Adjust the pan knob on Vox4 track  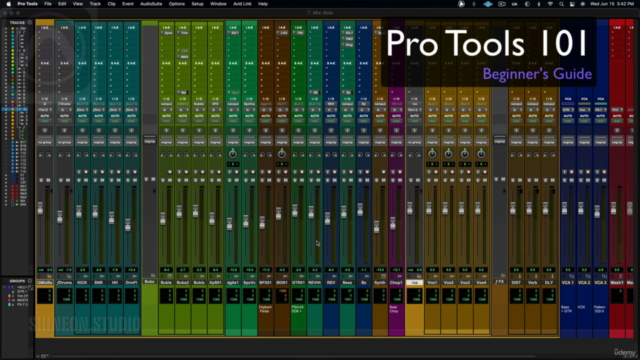pos(481,154)
